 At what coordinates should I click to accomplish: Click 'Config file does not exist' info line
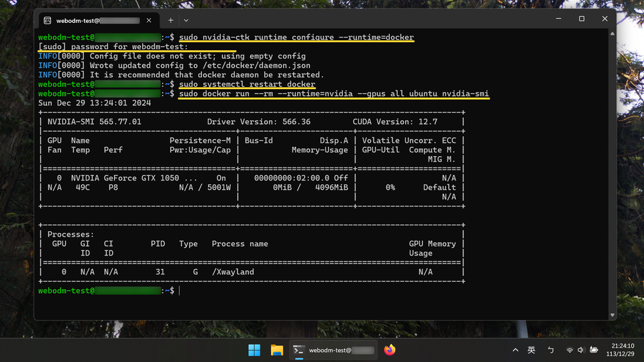point(172,56)
